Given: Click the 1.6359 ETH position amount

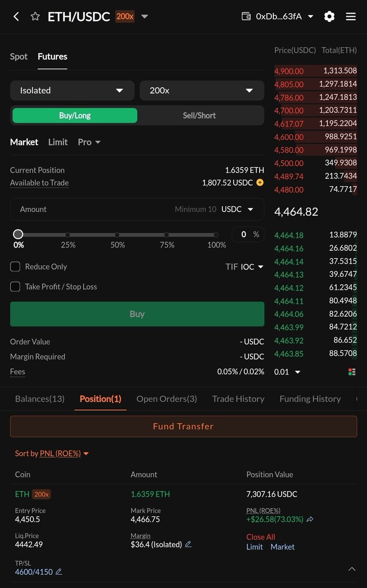Looking at the screenshot, I should [x=150, y=494].
